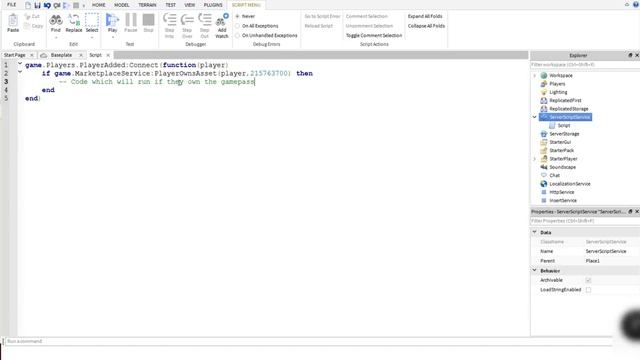The height and width of the screenshot is (360, 640).
Task: Open the FILE menu
Action: pyautogui.click(x=11, y=5)
